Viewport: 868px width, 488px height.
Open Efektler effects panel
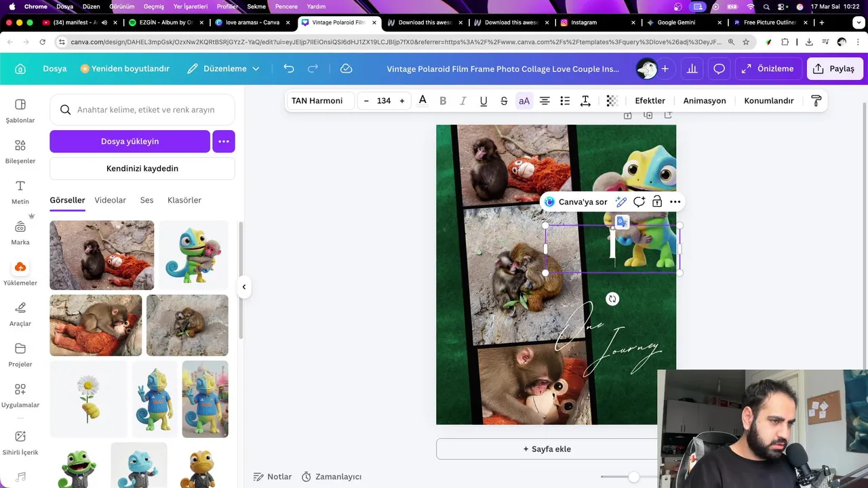tap(650, 100)
